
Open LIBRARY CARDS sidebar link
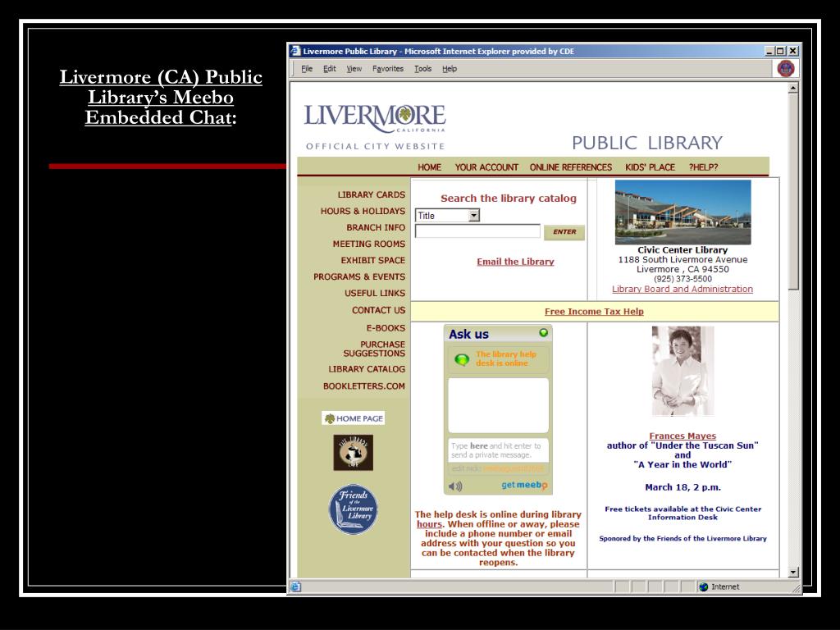[372, 194]
